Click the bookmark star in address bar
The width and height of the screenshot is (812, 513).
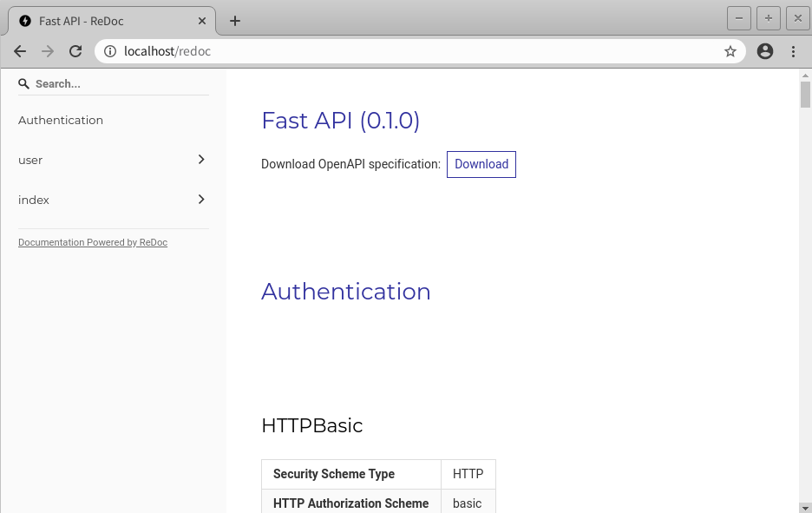730,51
